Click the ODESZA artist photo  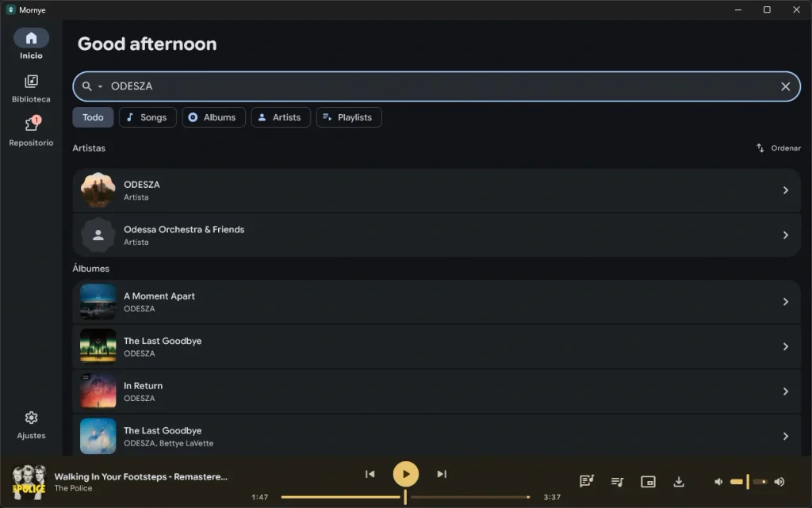(98, 190)
